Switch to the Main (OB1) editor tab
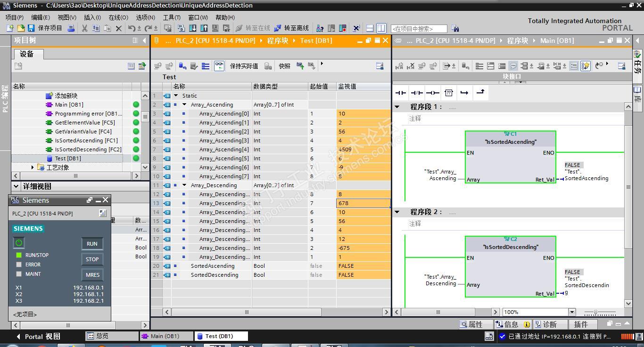Image resolution: width=644 pixels, height=347 pixels. pos(166,336)
